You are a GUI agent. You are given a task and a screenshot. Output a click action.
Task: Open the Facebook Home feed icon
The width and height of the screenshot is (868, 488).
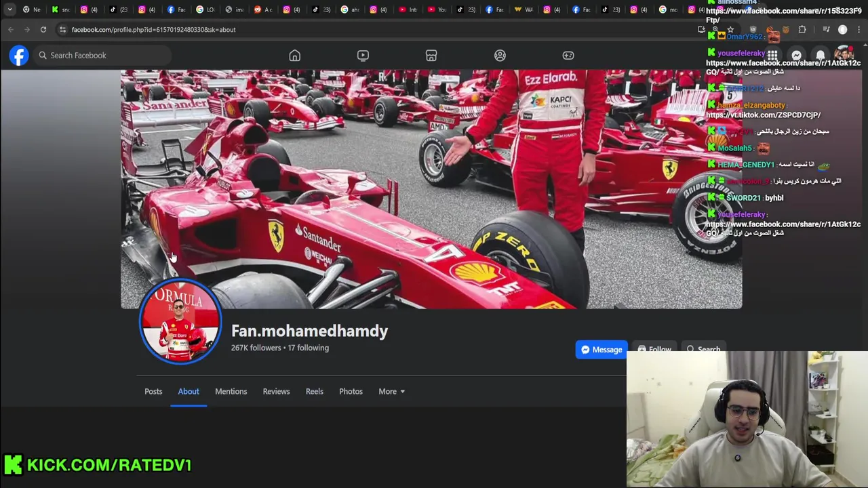[x=294, y=56]
